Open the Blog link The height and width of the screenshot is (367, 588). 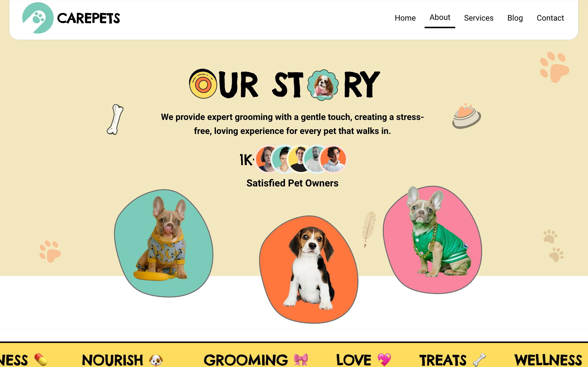(515, 18)
